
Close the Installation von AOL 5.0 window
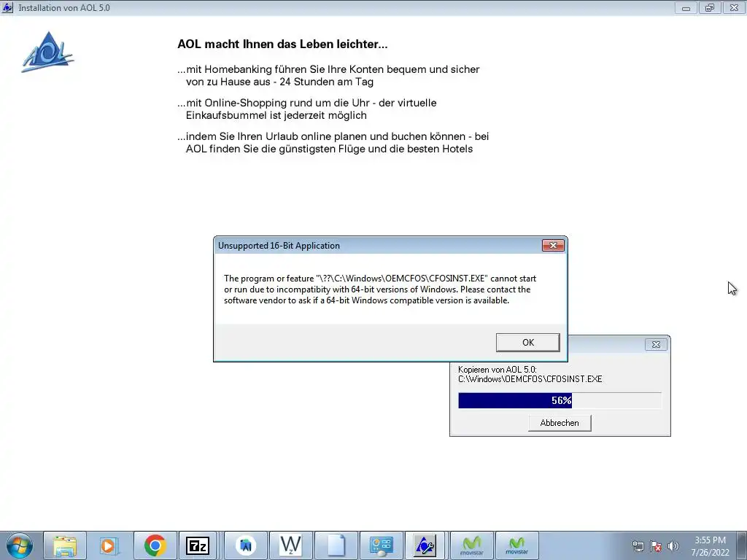coord(734,8)
